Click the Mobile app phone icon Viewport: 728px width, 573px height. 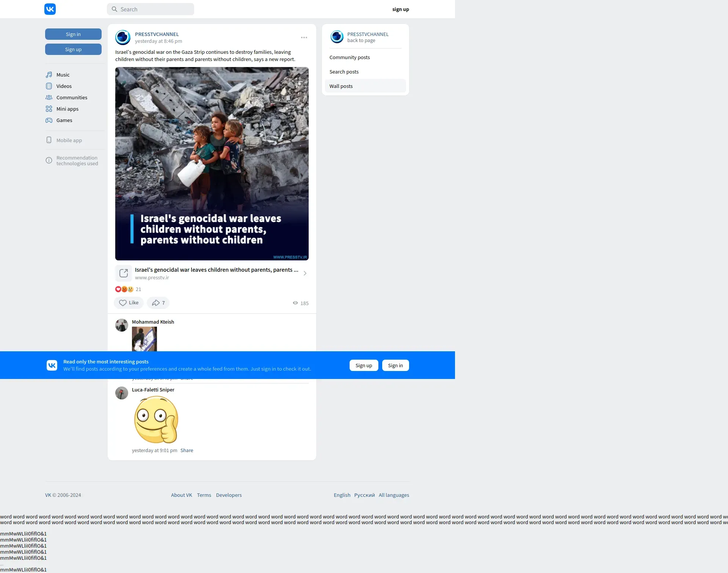(49, 140)
